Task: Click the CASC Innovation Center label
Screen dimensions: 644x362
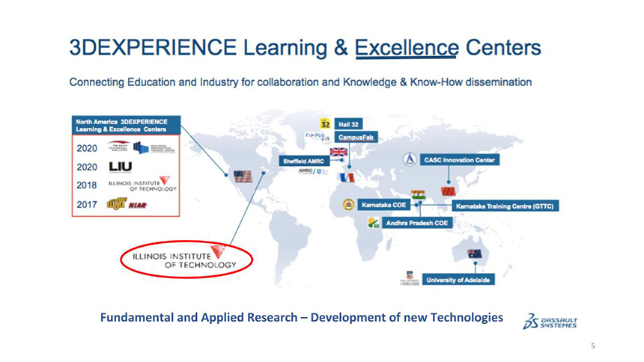Action: [461, 160]
